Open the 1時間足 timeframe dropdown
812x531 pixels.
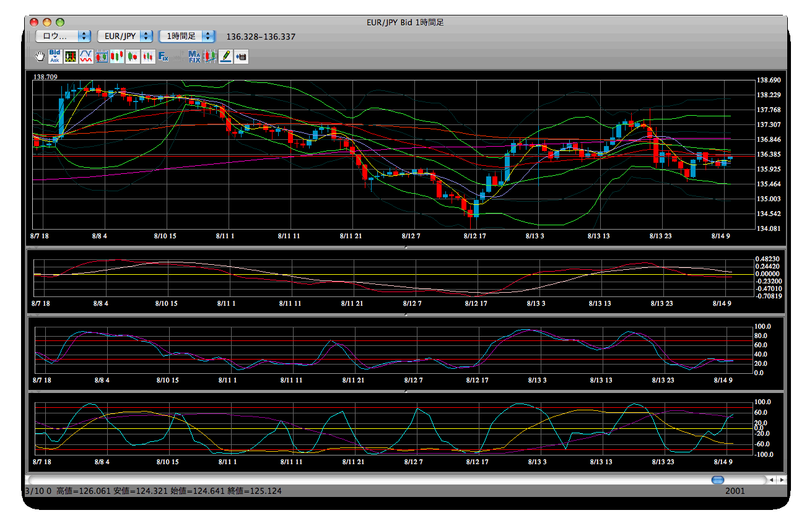tap(188, 37)
